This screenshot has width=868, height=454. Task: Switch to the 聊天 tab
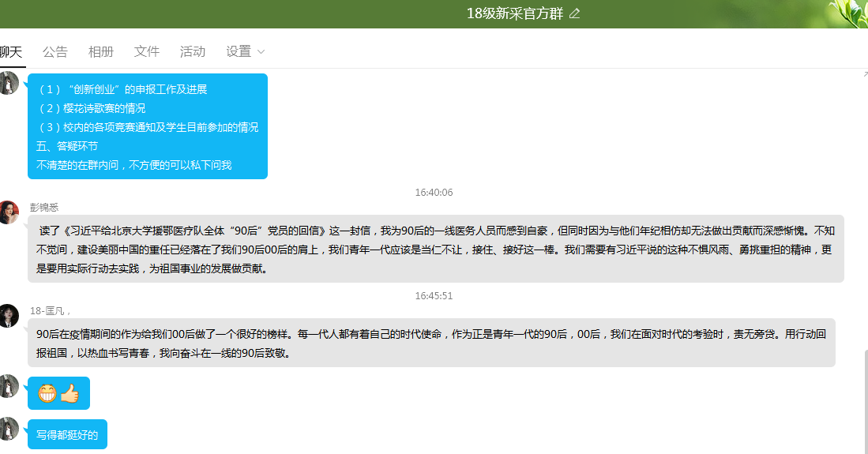11,51
